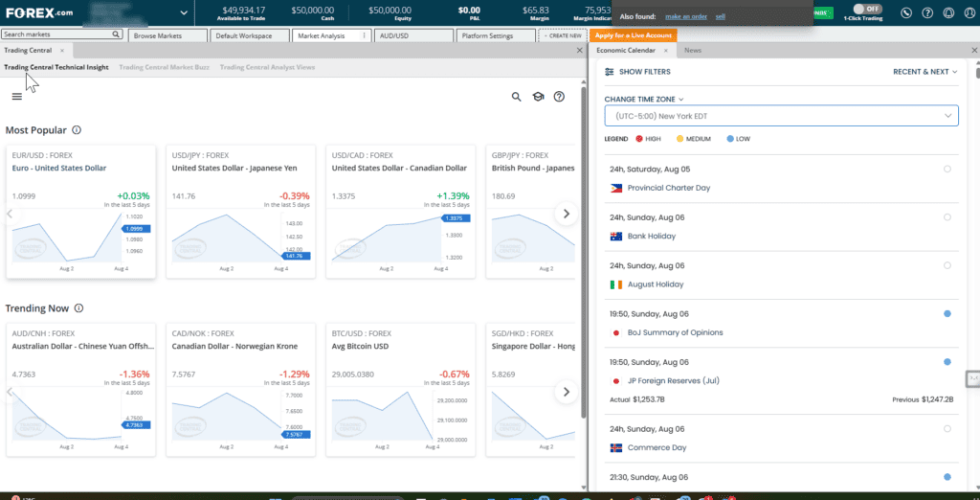
Task: Expand the Change Time Zone chevron
Action: tap(680, 99)
